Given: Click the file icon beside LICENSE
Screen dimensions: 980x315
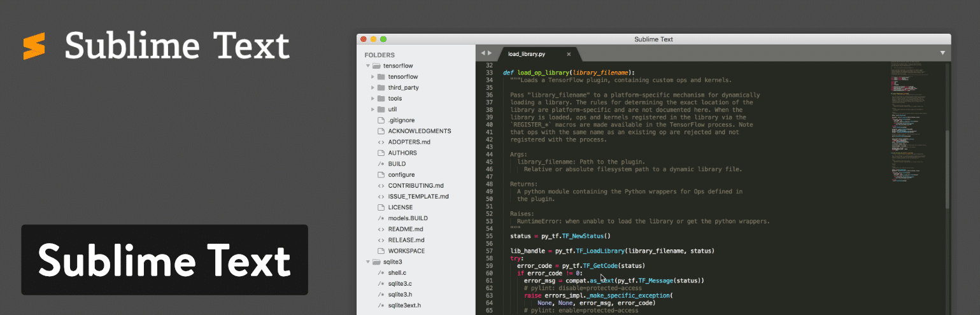Looking at the screenshot, I should pos(381,207).
